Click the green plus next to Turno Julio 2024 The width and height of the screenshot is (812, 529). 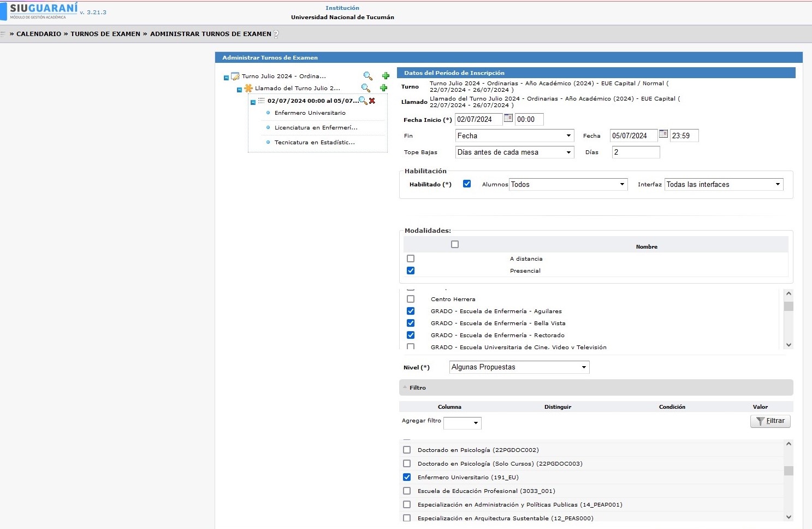coord(386,76)
